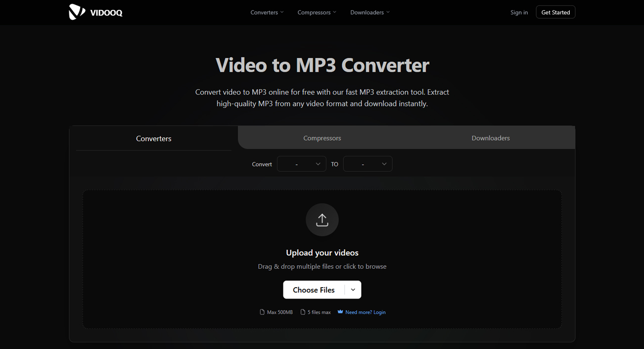Switch to the Compressors tab in the panel
Image resolution: width=644 pixels, height=349 pixels.
coord(322,138)
